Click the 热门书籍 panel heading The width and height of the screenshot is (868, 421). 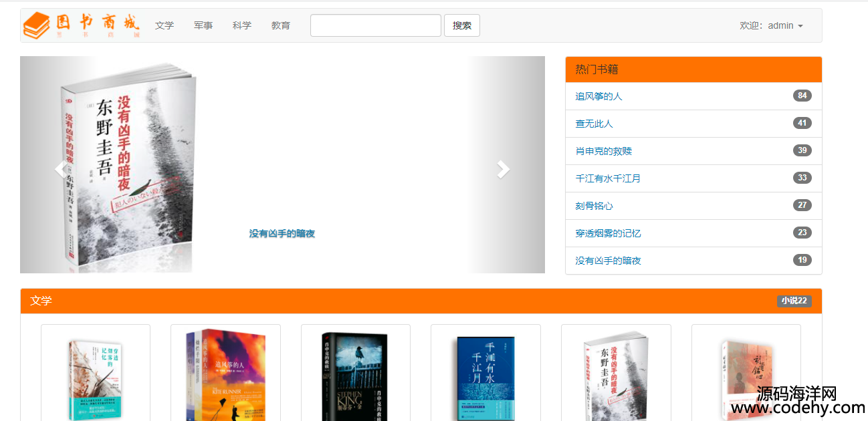(x=596, y=69)
